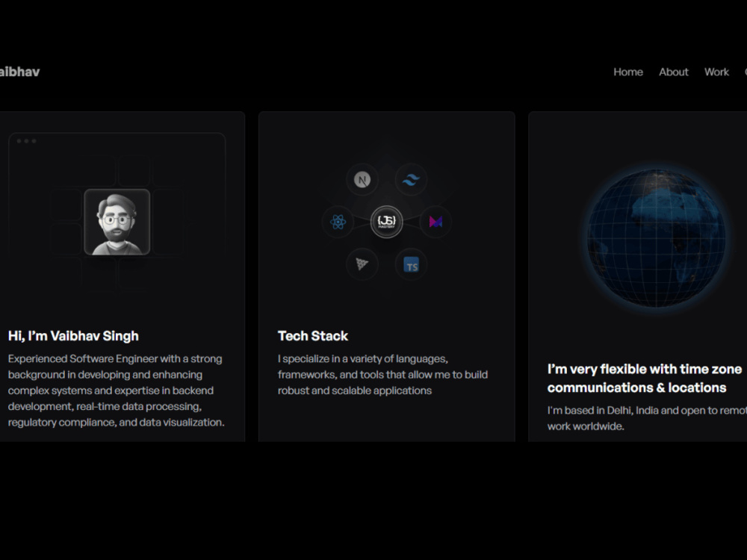
Task: Select the React atom icon
Action: [338, 222]
